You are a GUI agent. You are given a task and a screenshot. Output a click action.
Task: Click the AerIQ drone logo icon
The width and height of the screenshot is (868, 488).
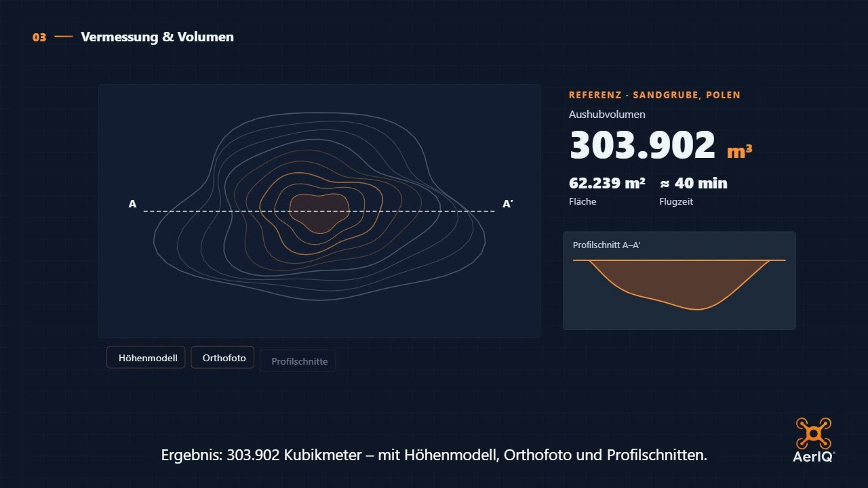pyautogui.click(x=813, y=432)
